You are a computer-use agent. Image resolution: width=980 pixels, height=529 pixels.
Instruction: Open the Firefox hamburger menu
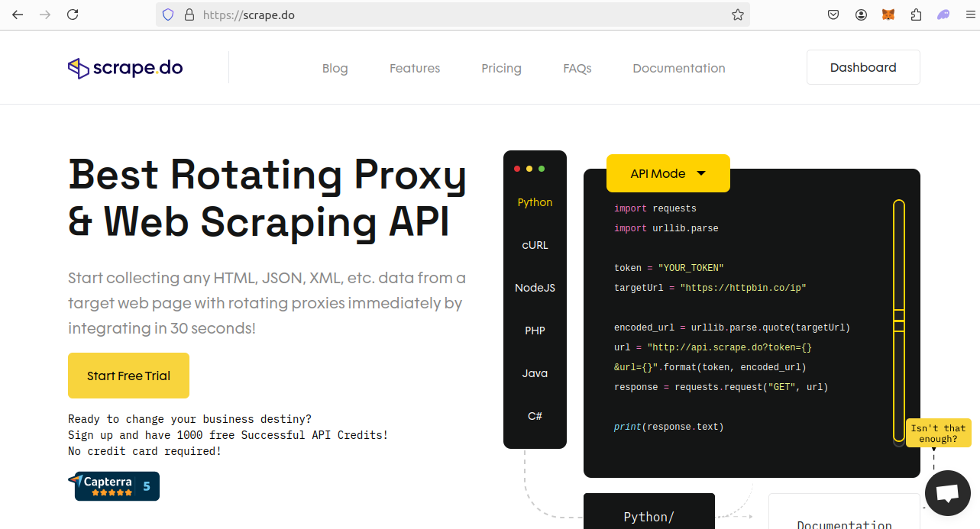[x=970, y=15]
